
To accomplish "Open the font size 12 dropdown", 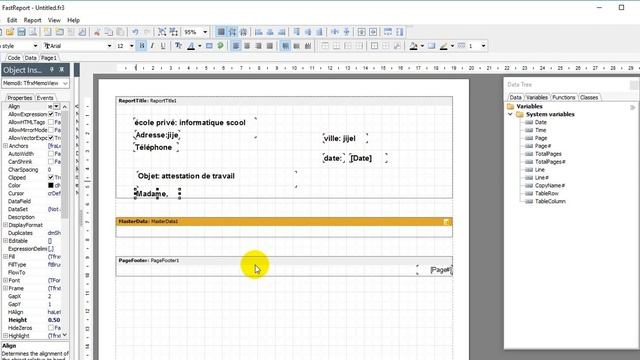I will 131,46.
